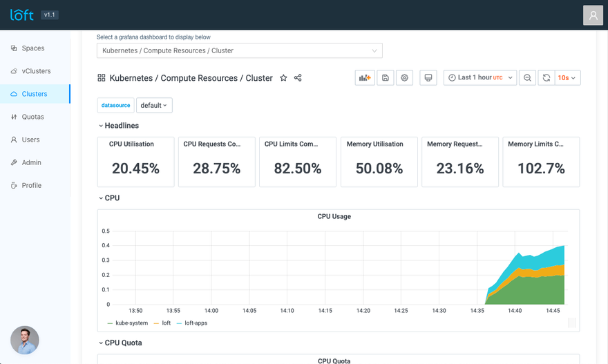Open the datasource default selector
Screen dimensions: 608x364
pyautogui.click(x=154, y=106)
